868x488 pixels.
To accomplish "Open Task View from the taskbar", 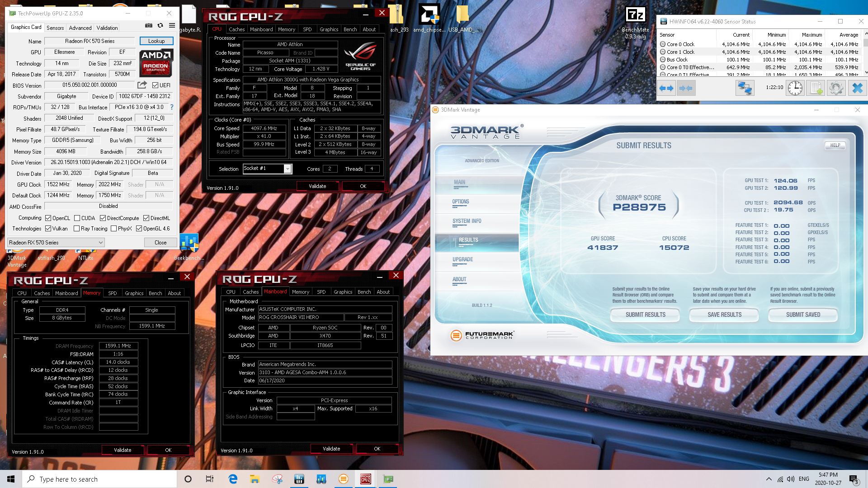I will [209, 479].
